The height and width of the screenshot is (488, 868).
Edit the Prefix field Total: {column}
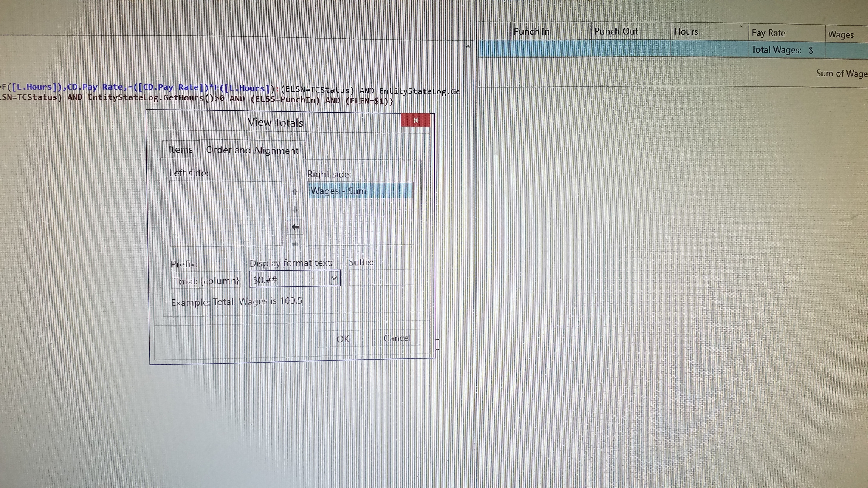point(206,280)
